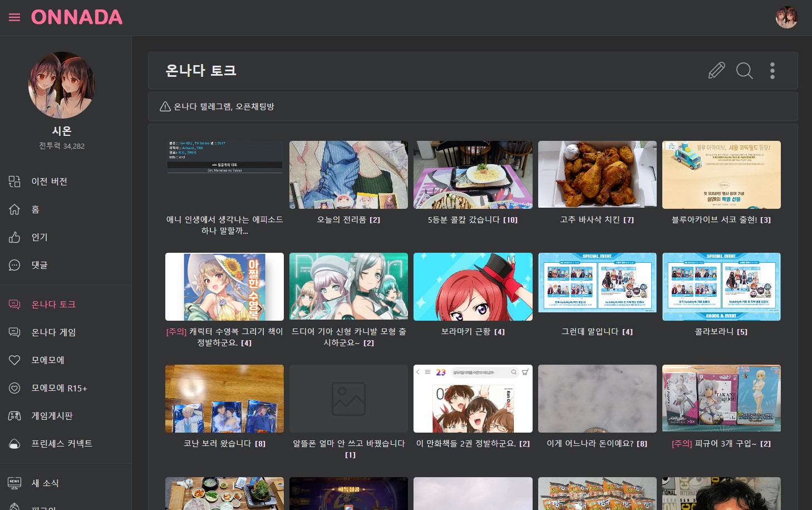Open the post 보라마키 근황
Image resolution: width=812 pixels, height=510 pixels.
pyautogui.click(x=473, y=332)
